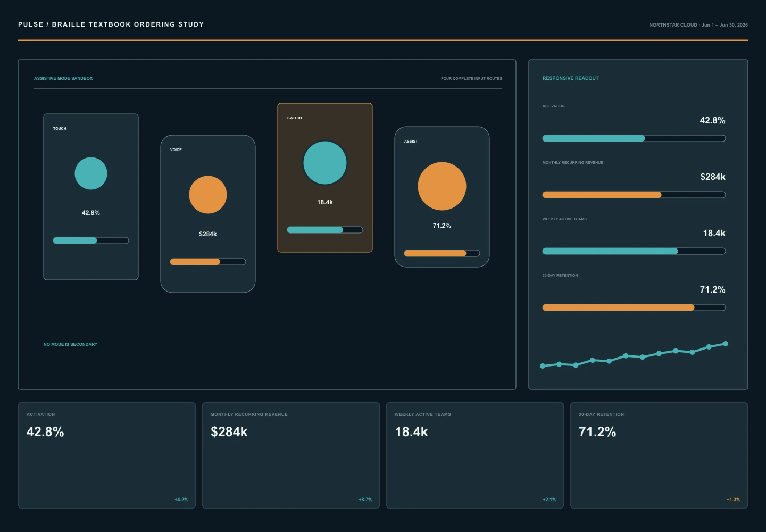Screen dimensions: 766x532
Task: Click the teal circle in TOUCH card
Action: click(x=91, y=173)
